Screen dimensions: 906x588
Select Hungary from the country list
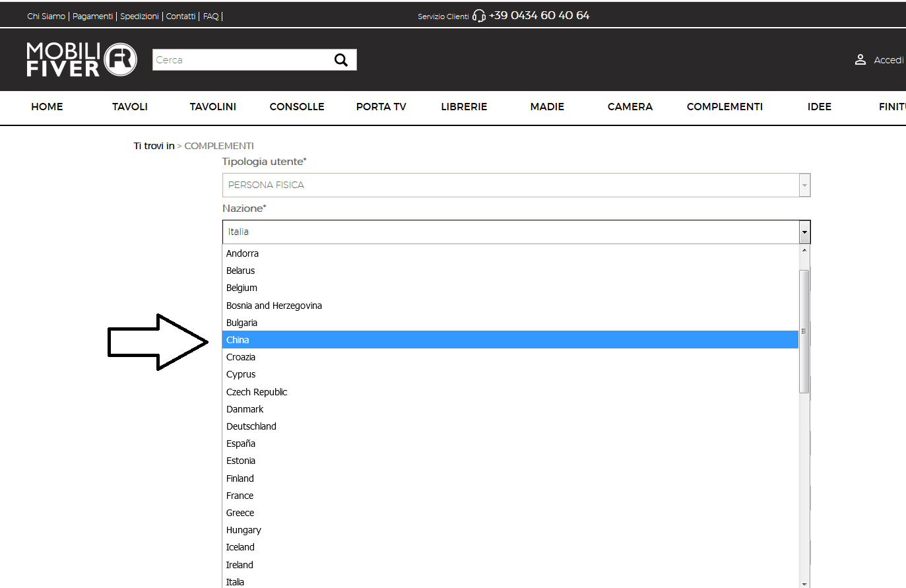511,530
